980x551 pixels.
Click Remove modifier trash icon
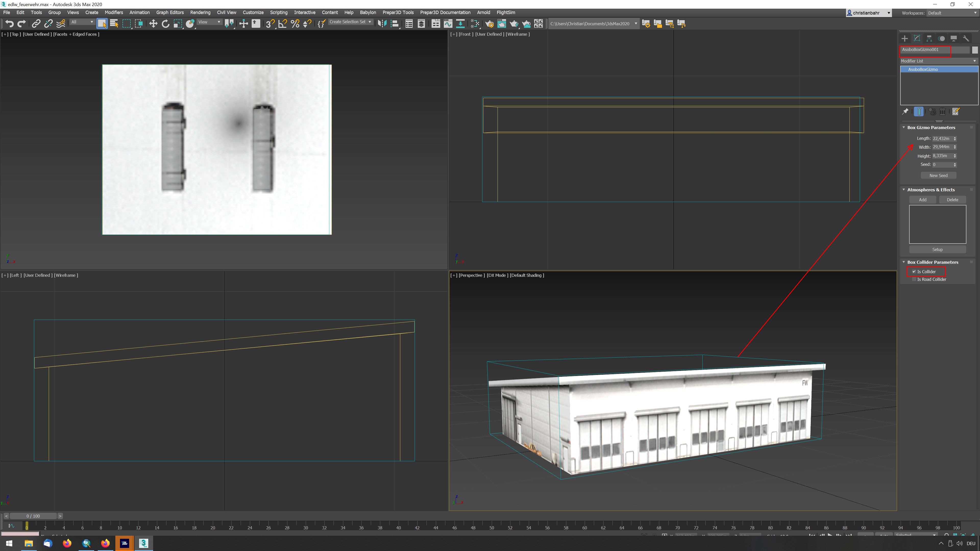pos(942,111)
